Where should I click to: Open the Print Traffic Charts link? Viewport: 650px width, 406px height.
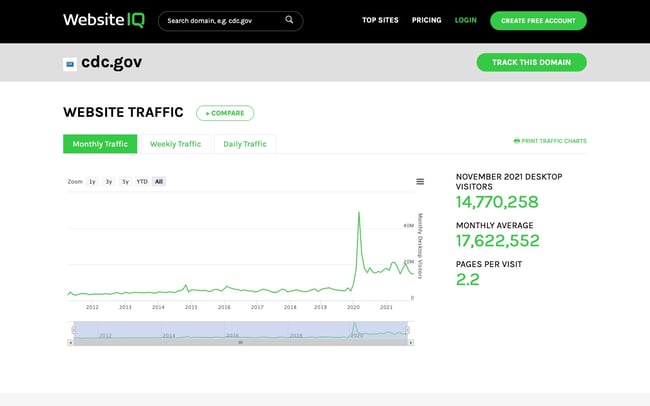tap(550, 141)
